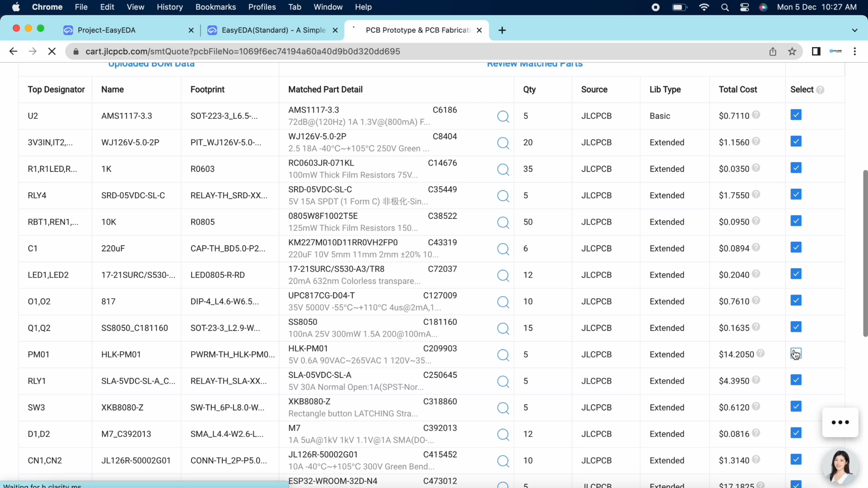Open the Profiles menu

(262, 7)
